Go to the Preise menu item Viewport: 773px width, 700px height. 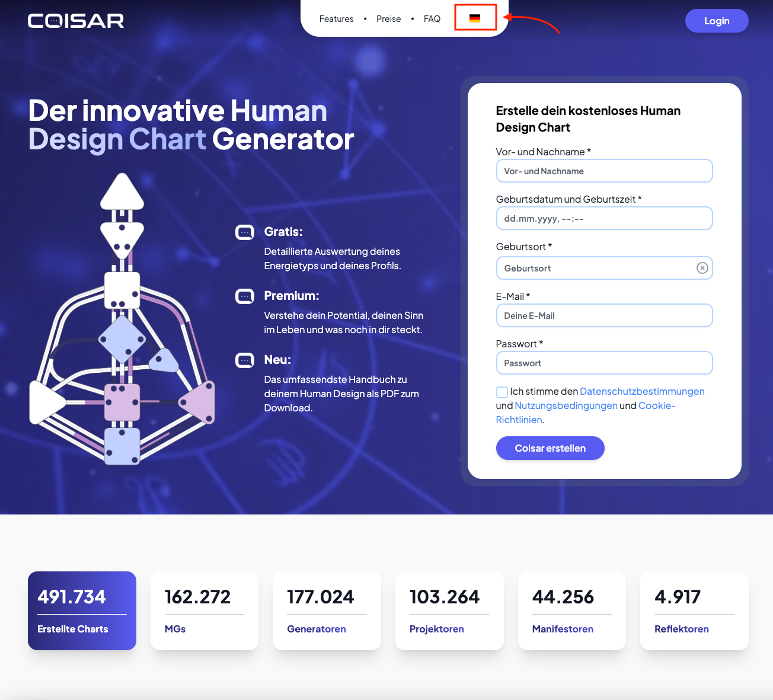(388, 19)
